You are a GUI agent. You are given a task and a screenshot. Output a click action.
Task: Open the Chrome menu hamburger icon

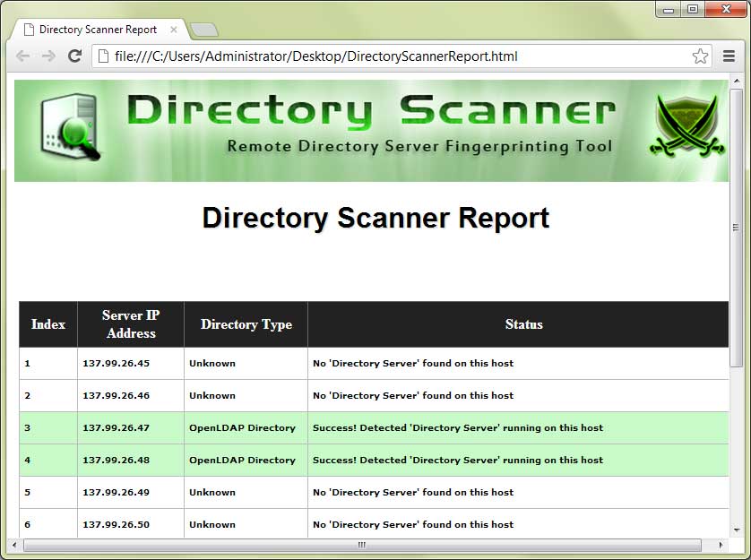tap(729, 56)
